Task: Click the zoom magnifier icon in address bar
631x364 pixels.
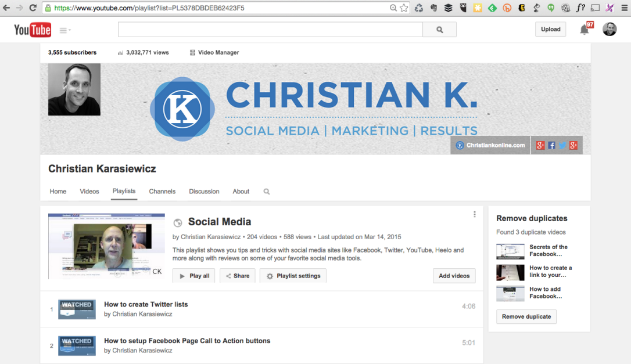Action: 393,8
